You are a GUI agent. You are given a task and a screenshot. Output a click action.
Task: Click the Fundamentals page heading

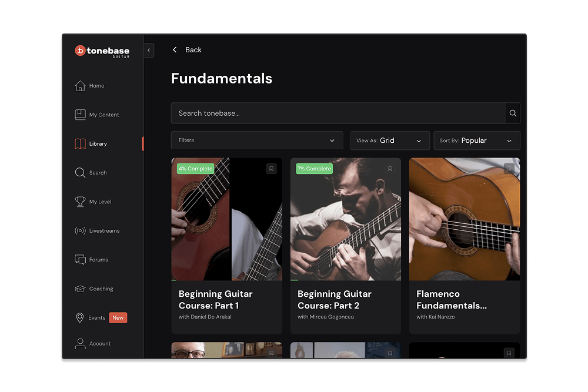click(x=222, y=79)
